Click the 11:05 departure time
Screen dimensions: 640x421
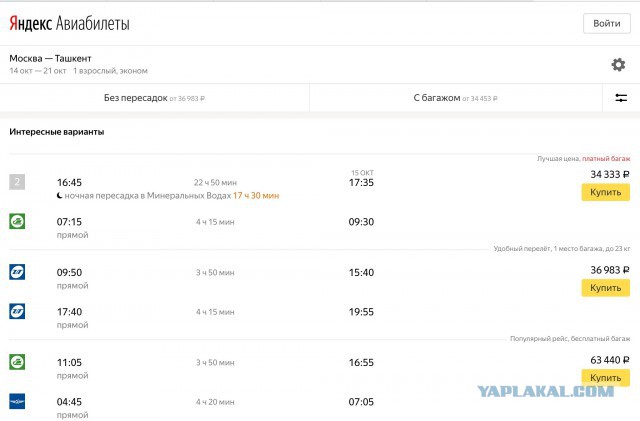tap(69, 363)
